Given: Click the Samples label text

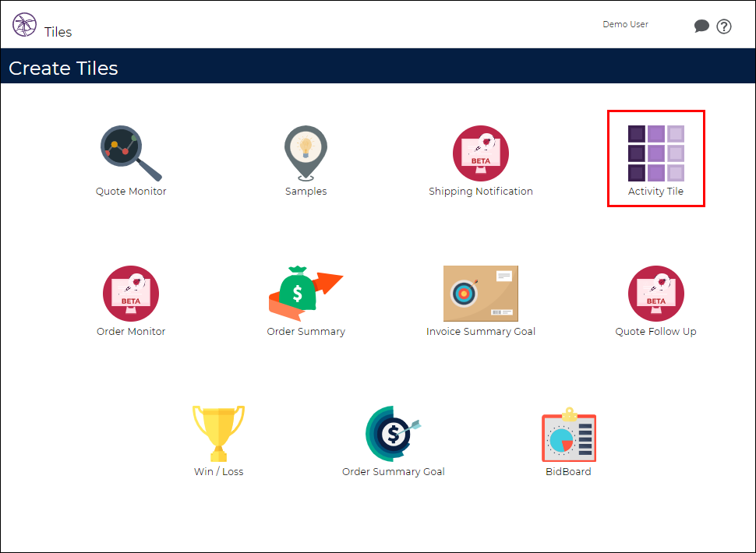Looking at the screenshot, I should pos(306,191).
